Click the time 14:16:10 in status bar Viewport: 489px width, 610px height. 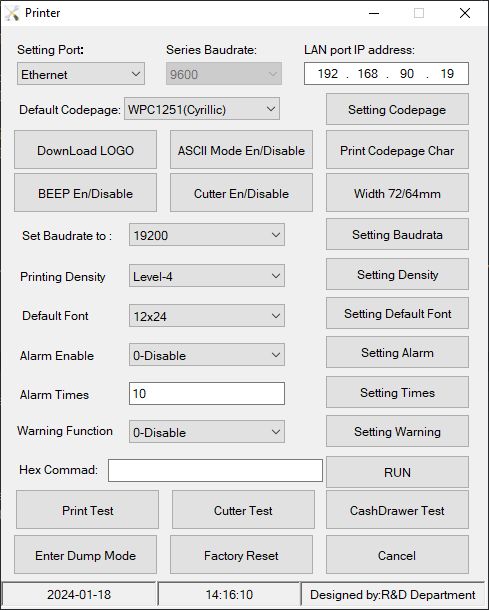[229, 594]
